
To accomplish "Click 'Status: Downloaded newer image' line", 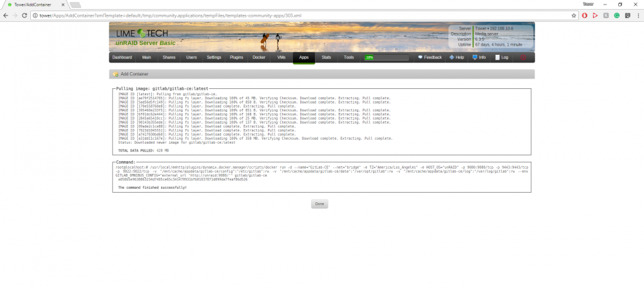I will point(176,142).
